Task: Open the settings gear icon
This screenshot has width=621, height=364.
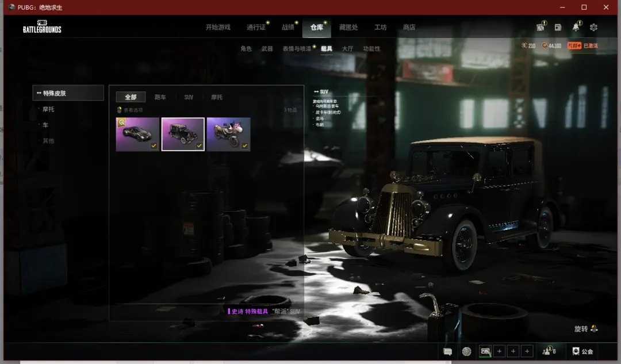Action: coord(593,28)
